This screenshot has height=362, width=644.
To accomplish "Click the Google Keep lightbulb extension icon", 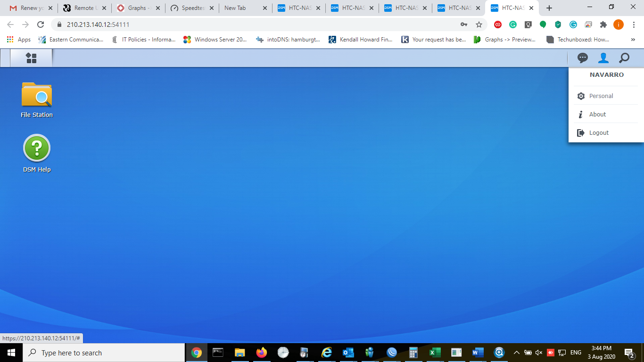I will click(528, 25).
